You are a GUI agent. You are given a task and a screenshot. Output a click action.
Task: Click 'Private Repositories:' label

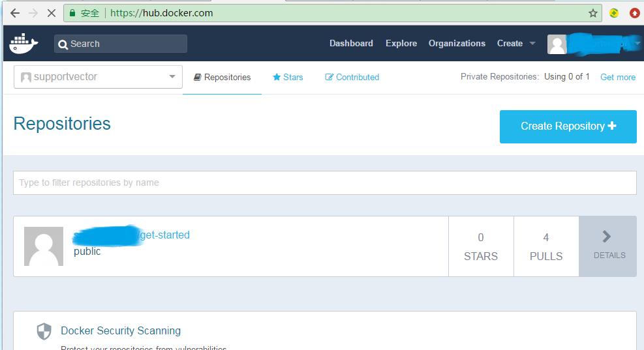pos(499,77)
